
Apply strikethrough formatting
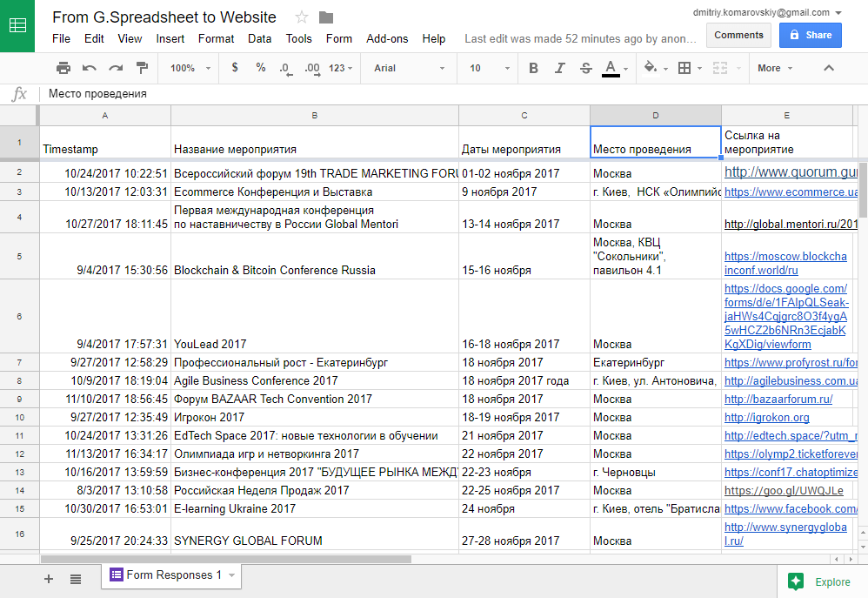tap(585, 68)
